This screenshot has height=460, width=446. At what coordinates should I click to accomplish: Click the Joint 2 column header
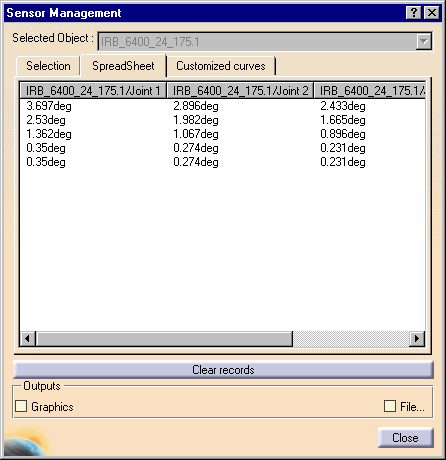click(x=240, y=90)
